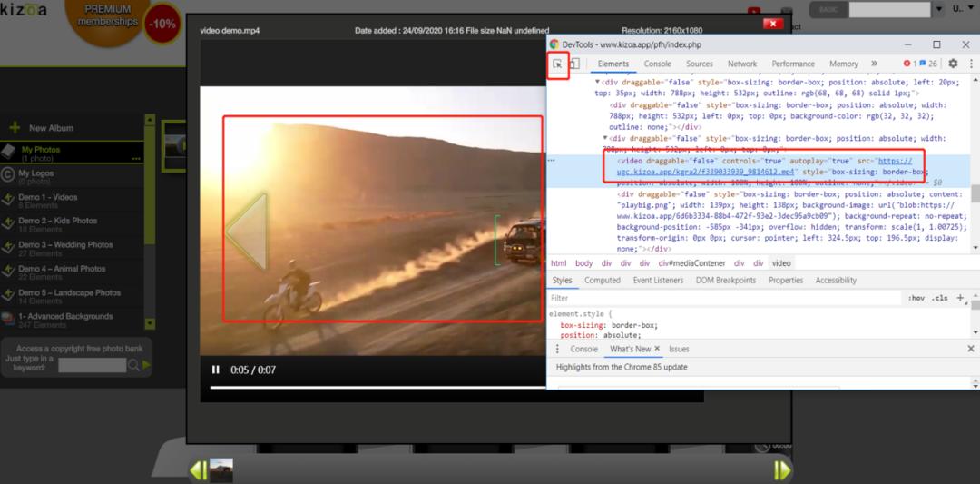980x484 pixels.
Task: Close the video preview with red X
Action: [x=773, y=23]
